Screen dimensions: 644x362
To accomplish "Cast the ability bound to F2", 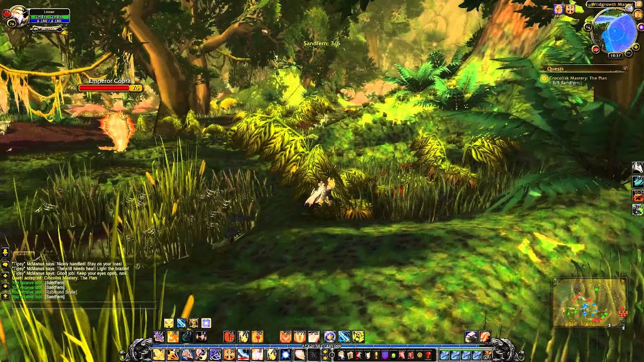I will 173,337.
